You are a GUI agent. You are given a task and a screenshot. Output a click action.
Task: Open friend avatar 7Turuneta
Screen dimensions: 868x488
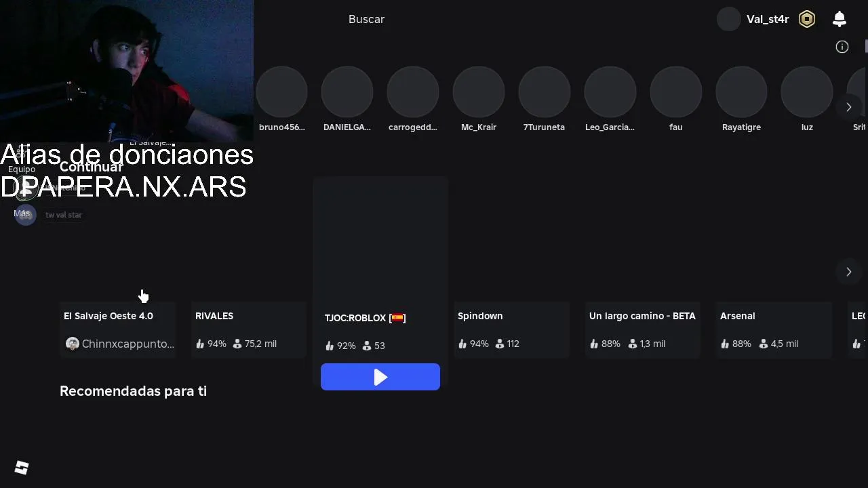point(545,92)
